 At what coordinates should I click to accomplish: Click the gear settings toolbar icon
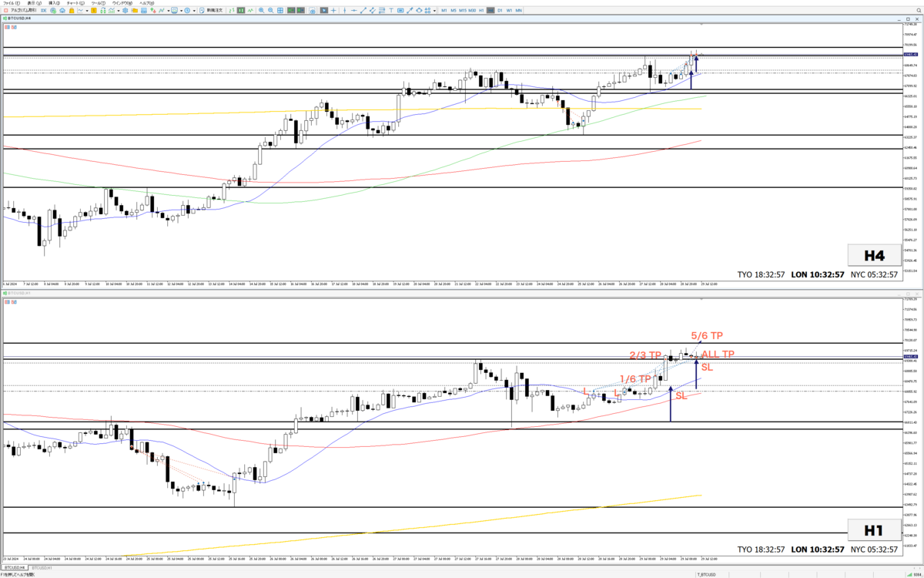pyautogui.click(x=126, y=10)
